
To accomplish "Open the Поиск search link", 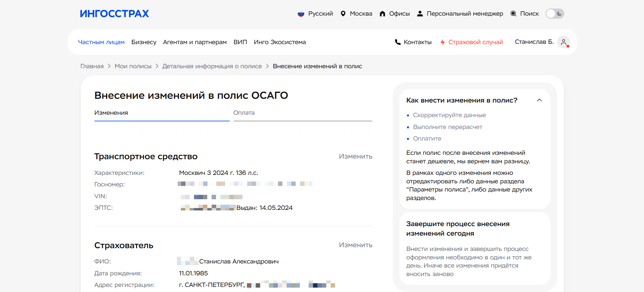I will [x=529, y=14].
